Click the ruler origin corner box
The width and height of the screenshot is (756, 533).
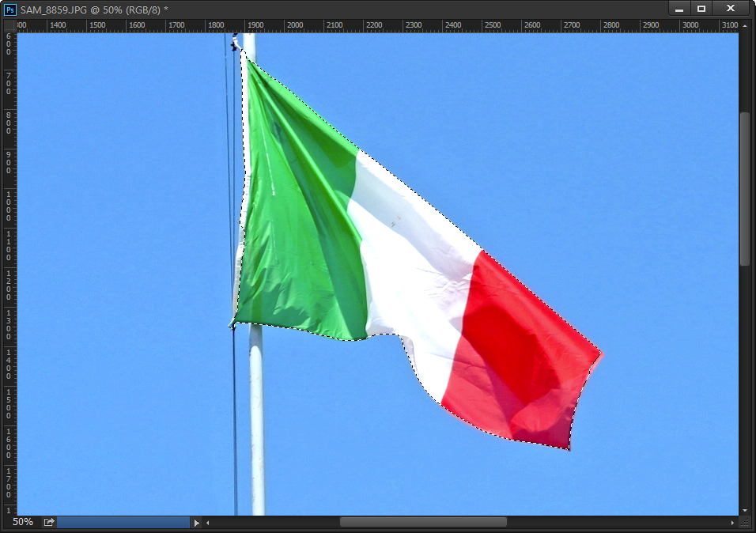pos(9,25)
